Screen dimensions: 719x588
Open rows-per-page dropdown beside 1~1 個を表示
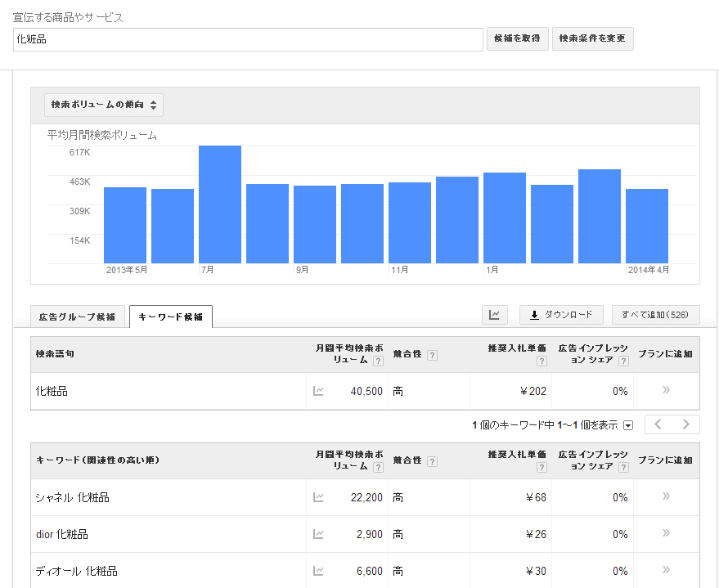[628, 426]
